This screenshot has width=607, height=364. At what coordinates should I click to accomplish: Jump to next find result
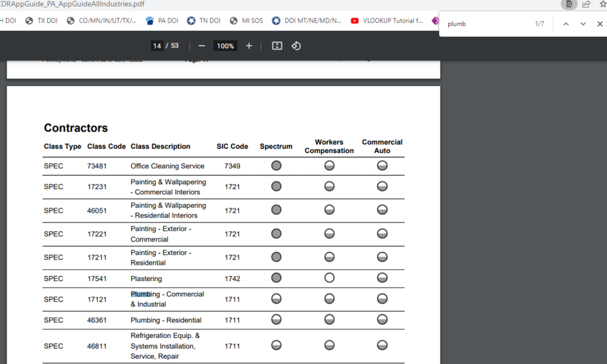(x=583, y=24)
